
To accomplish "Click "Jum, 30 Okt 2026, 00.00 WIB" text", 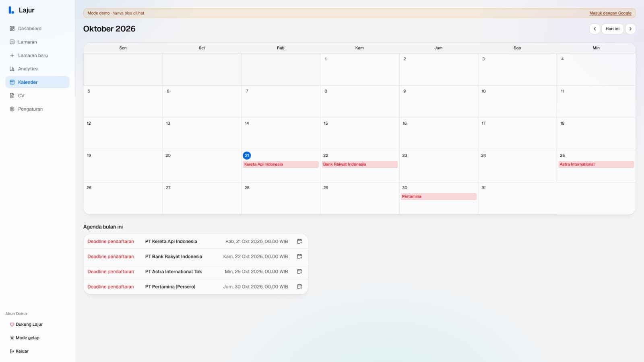I will coord(256,286).
